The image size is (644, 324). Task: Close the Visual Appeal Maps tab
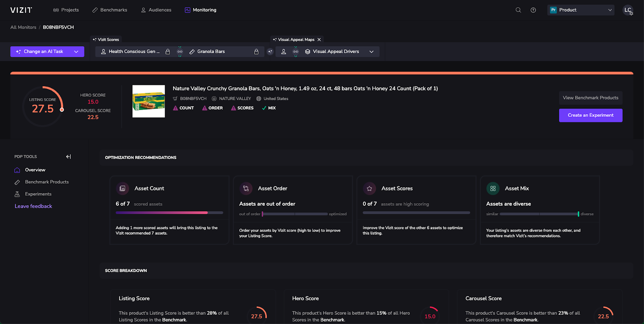[319, 39]
